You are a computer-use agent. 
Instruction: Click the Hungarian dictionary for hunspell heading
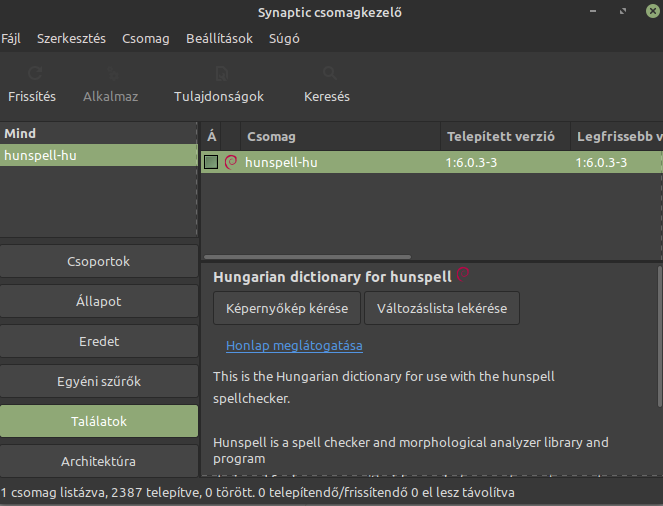coord(332,277)
